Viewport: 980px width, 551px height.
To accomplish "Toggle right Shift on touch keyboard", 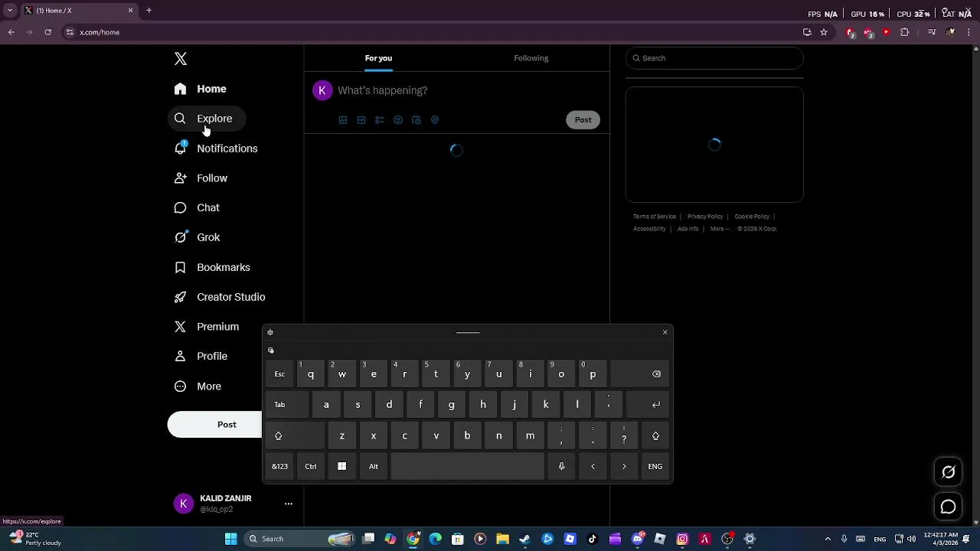I will [x=655, y=436].
